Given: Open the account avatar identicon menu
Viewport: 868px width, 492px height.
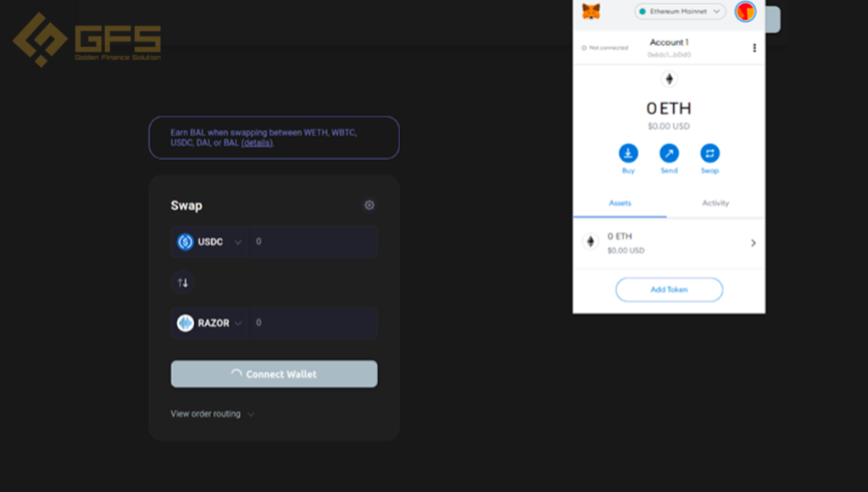Looking at the screenshot, I should click(x=745, y=11).
